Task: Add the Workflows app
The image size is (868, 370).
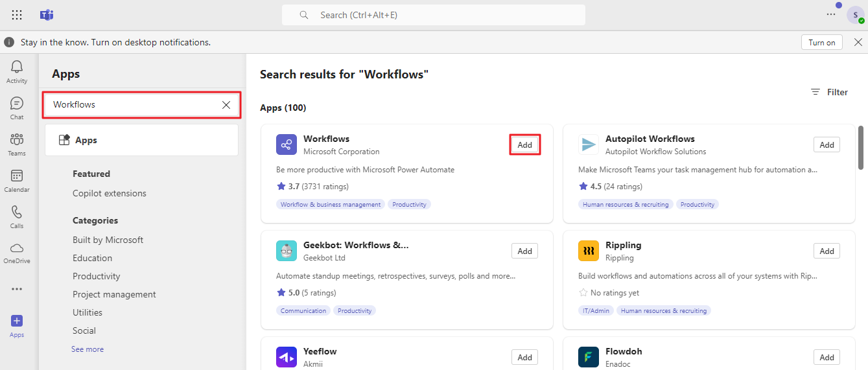Action: pos(525,145)
